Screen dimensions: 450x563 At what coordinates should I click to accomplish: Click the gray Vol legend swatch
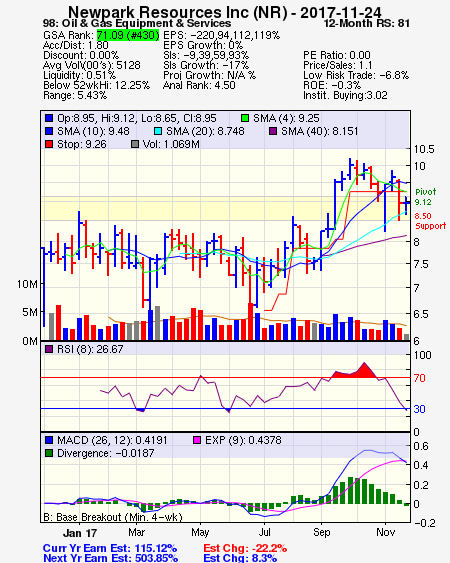tap(135, 144)
